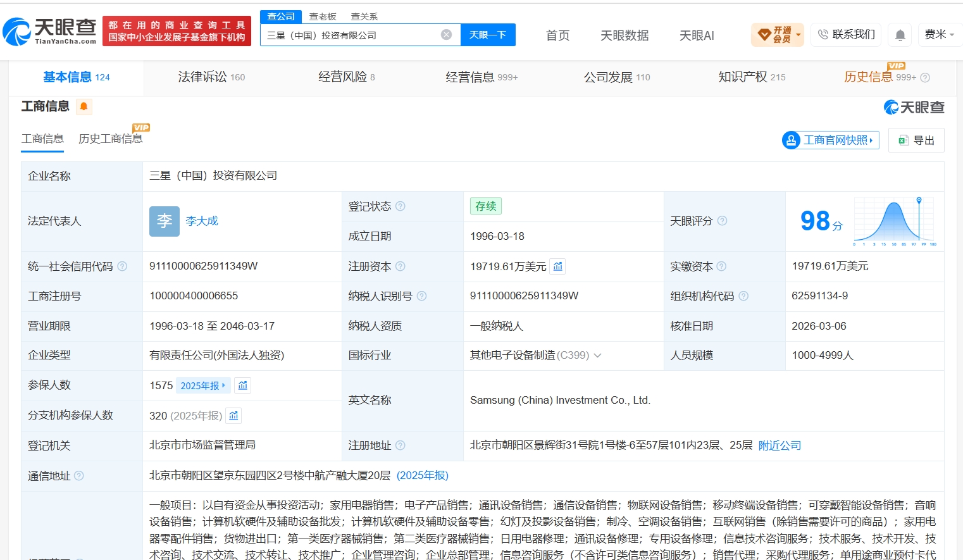Open 2025年报 link beside 1575
Viewport: 963px width, 560px height.
coord(202,385)
